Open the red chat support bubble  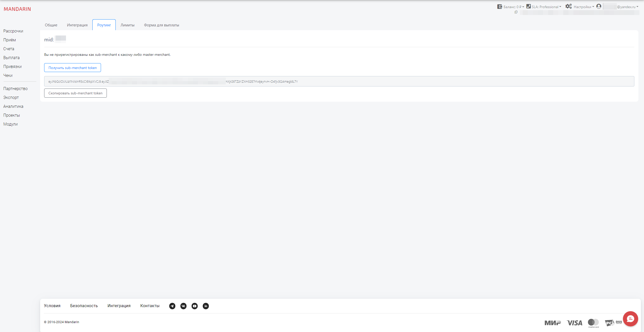coord(630,319)
